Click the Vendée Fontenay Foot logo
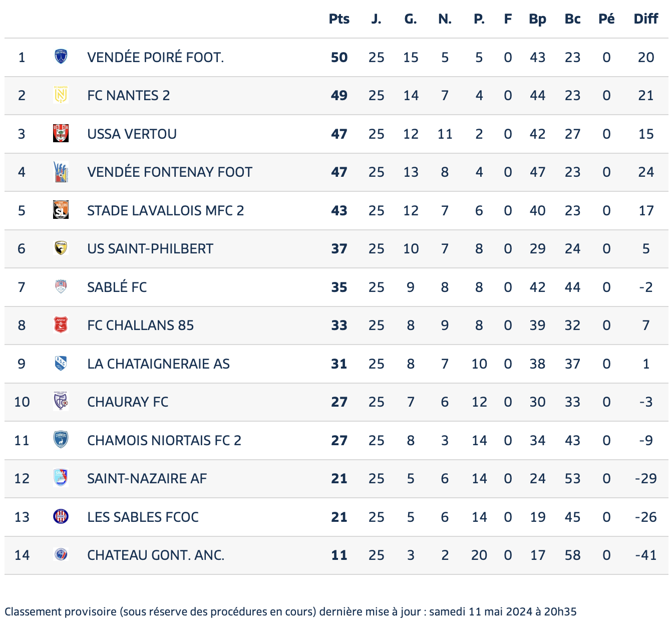The height and width of the screenshot is (629, 672). point(61,172)
